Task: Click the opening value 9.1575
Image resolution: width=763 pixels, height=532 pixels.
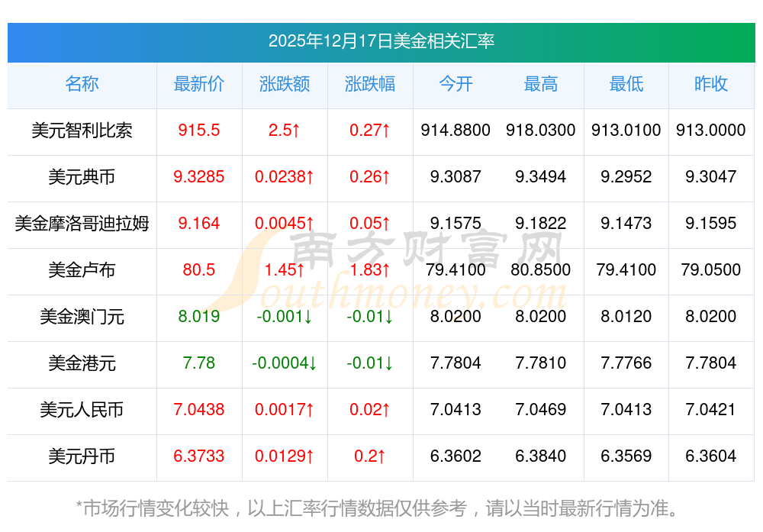Action: (x=456, y=223)
